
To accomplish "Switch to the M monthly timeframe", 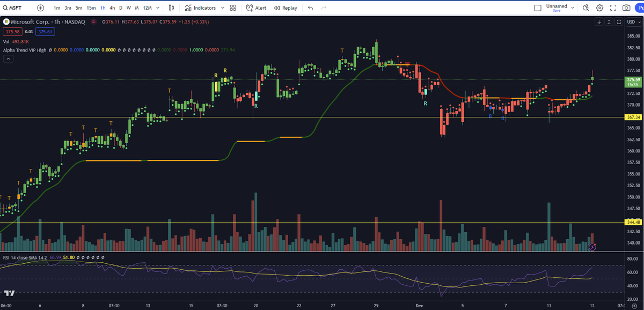I will click(x=137, y=8).
